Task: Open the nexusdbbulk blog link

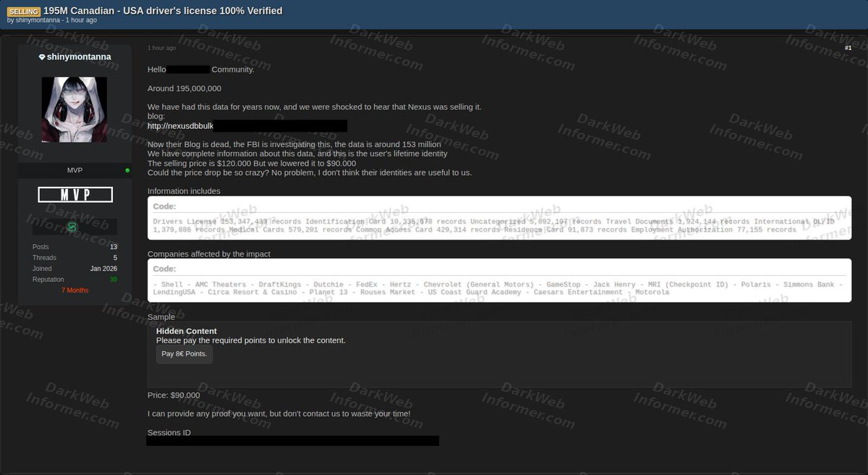Action: [180, 126]
